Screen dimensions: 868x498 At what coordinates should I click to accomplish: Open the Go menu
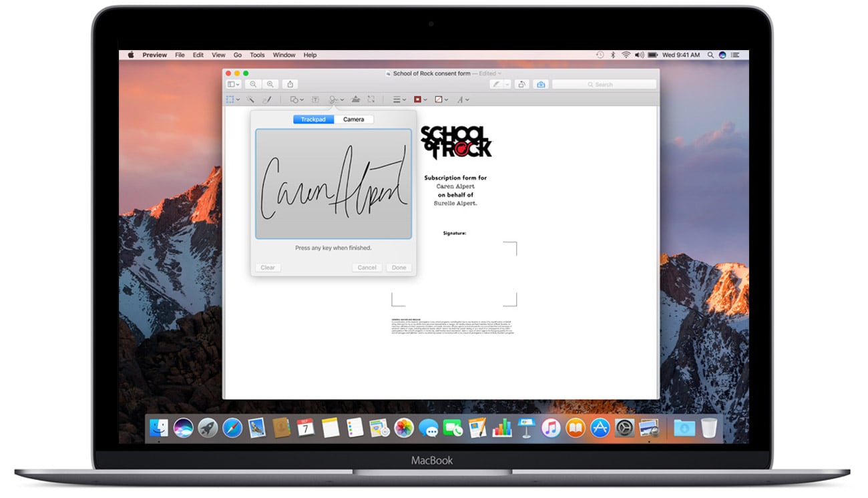pyautogui.click(x=238, y=55)
